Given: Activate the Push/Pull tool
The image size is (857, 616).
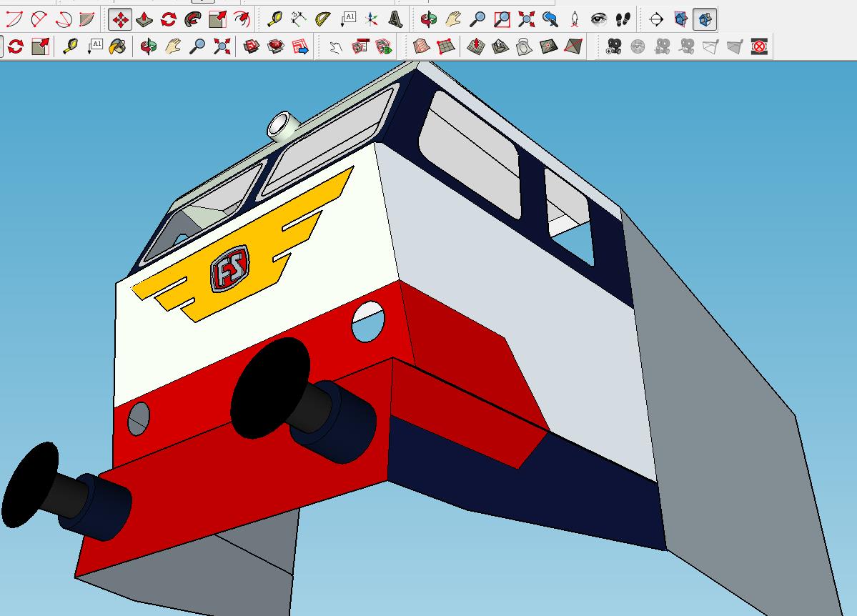Looking at the screenshot, I should pos(144,19).
